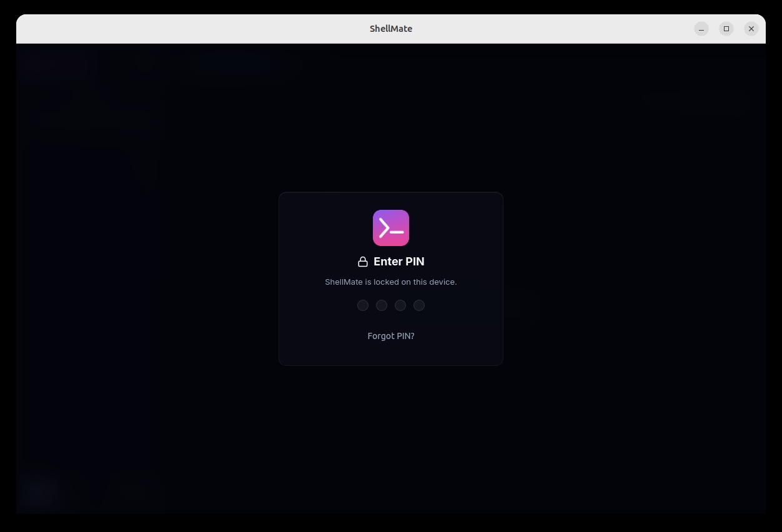The image size is (782, 532).
Task: Close the ShellMate window
Action: tap(751, 29)
